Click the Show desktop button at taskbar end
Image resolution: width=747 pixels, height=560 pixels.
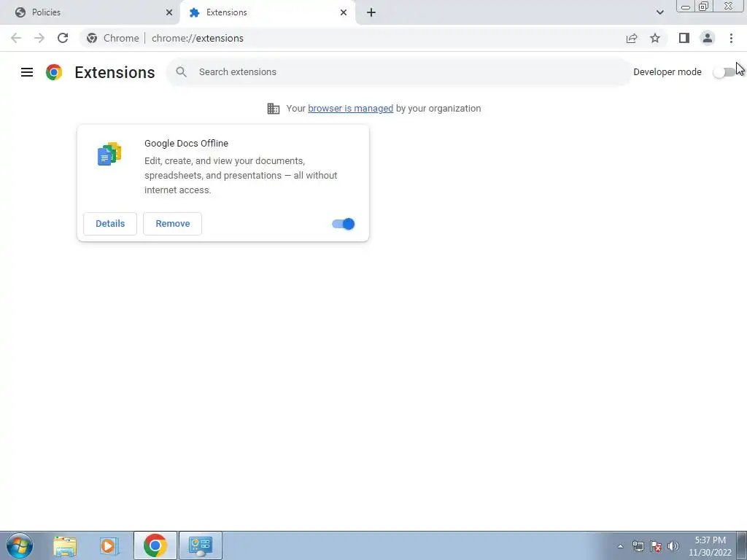(742, 545)
